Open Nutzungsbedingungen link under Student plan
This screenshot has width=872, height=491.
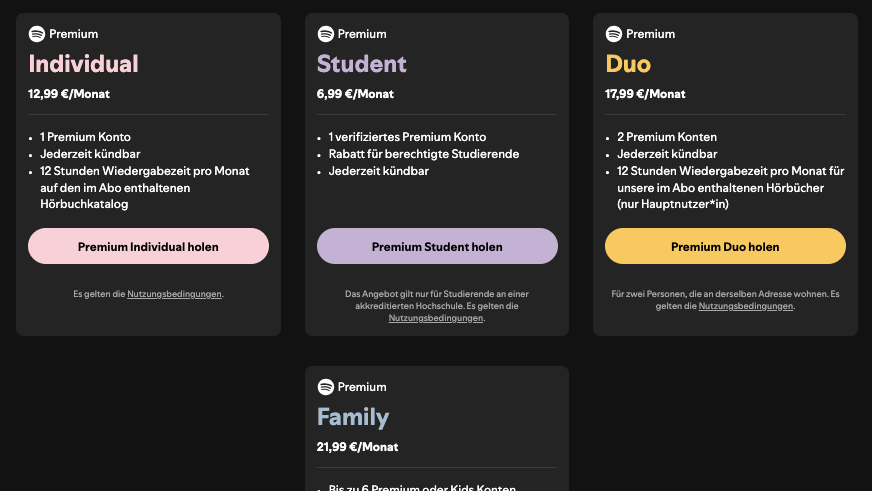click(x=435, y=318)
